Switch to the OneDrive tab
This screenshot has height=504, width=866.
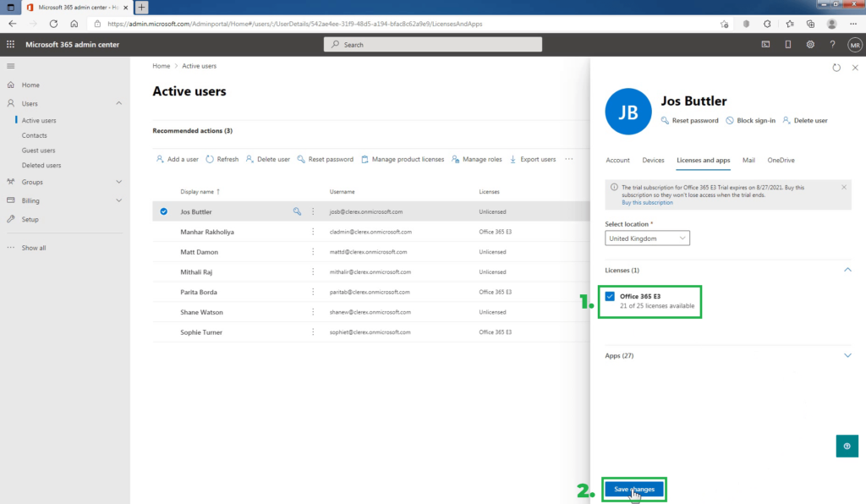coord(781,160)
